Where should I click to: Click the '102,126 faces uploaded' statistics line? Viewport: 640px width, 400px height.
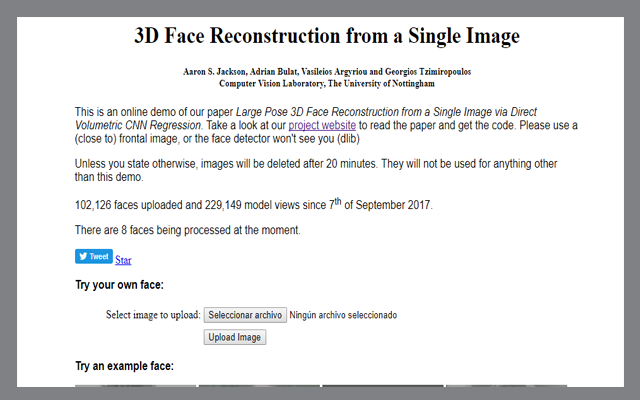coord(253,205)
